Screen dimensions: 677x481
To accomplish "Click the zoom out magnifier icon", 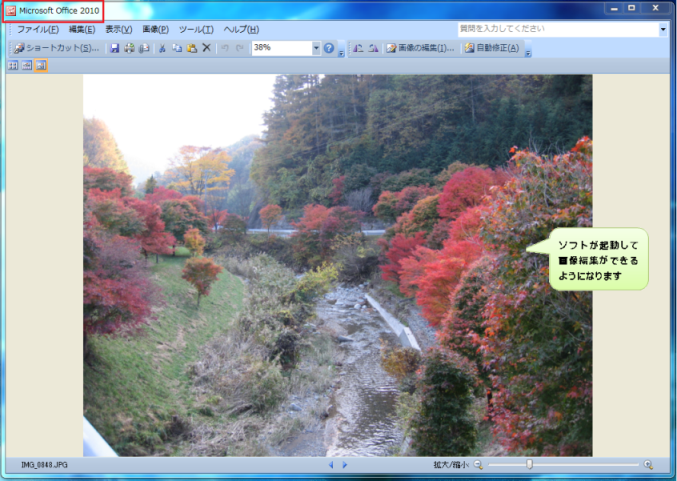I will pos(478,465).
